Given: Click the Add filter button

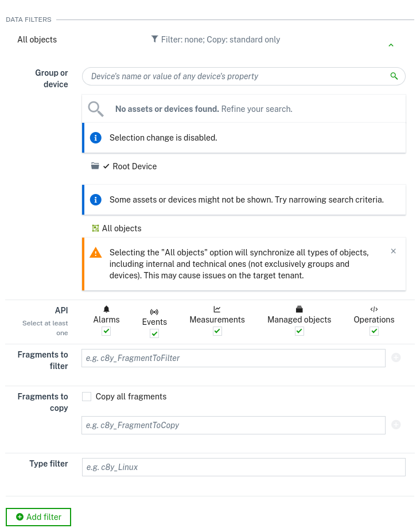Looking at the screenshot, I should pos(38,517).
